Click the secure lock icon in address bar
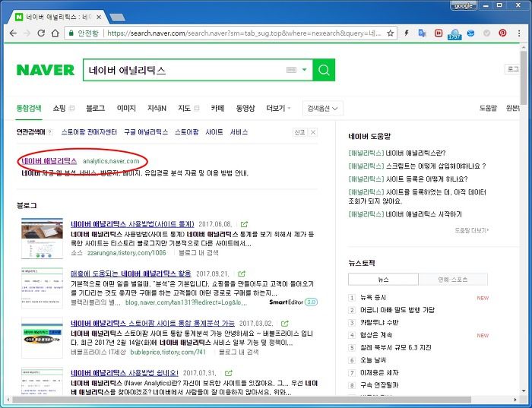Viewport: 532px width, 408px height. point(71,33)
